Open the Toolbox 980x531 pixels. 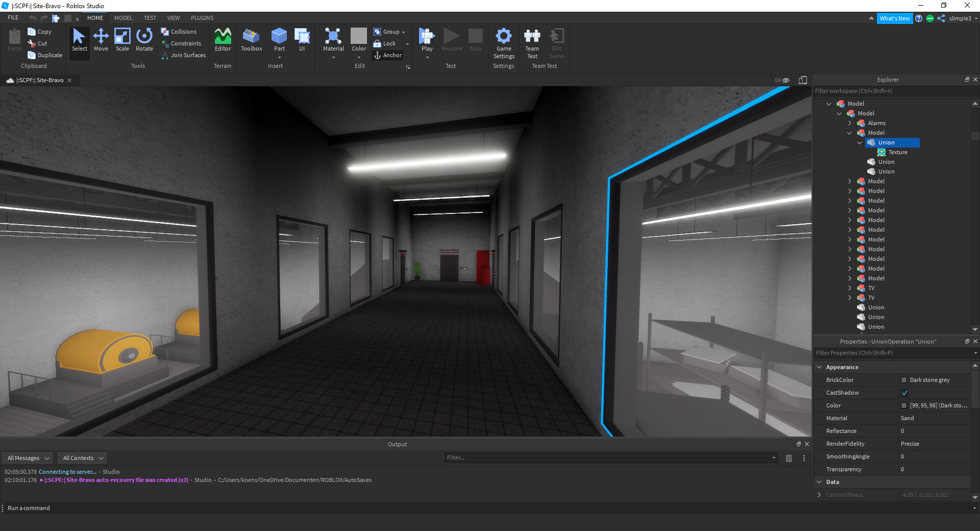(x=251, y=41)
